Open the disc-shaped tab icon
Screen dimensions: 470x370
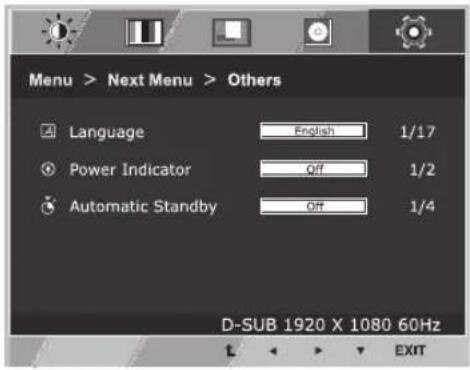click(318, 32)
